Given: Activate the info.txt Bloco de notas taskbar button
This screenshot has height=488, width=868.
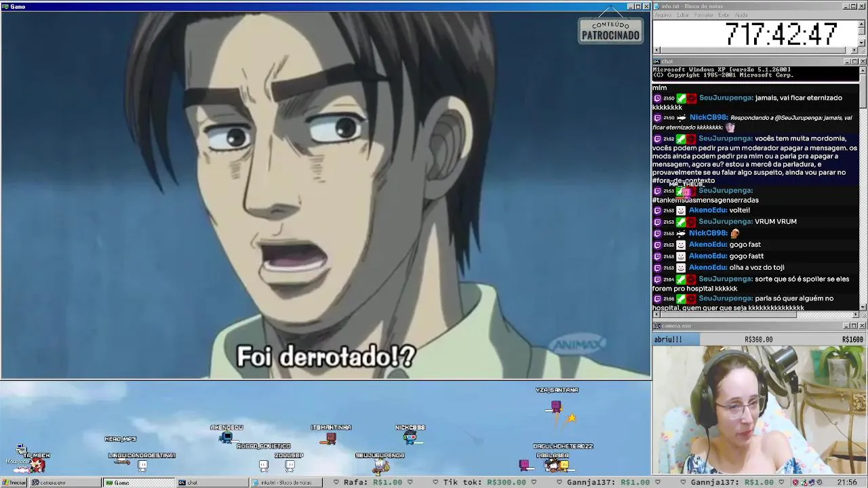Looking at the screenshot, I should (285, 483).
